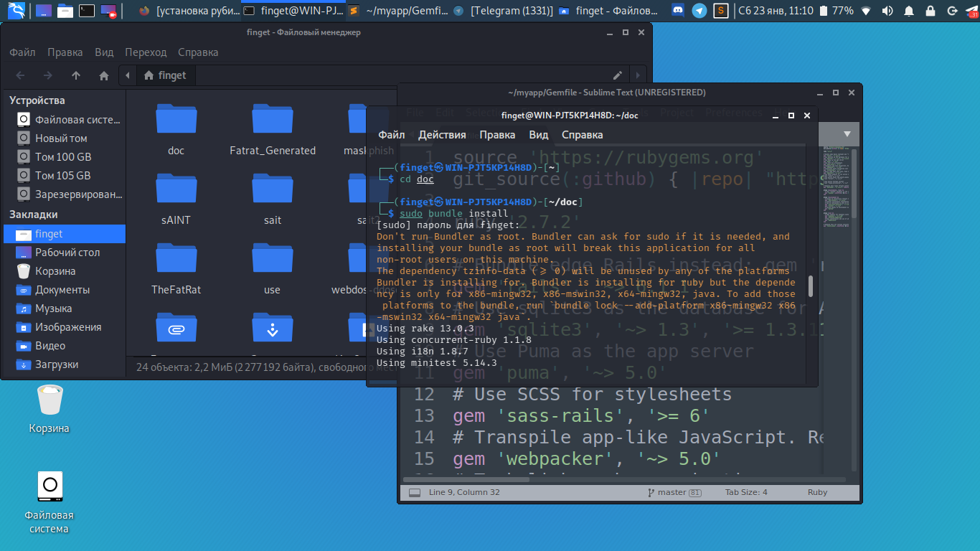980x551 pixels.
Task: Select the use folder
Action: (273, 259)
